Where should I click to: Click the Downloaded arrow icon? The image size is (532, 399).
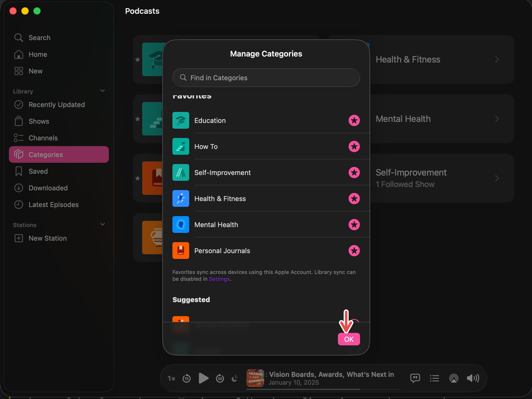19,188
